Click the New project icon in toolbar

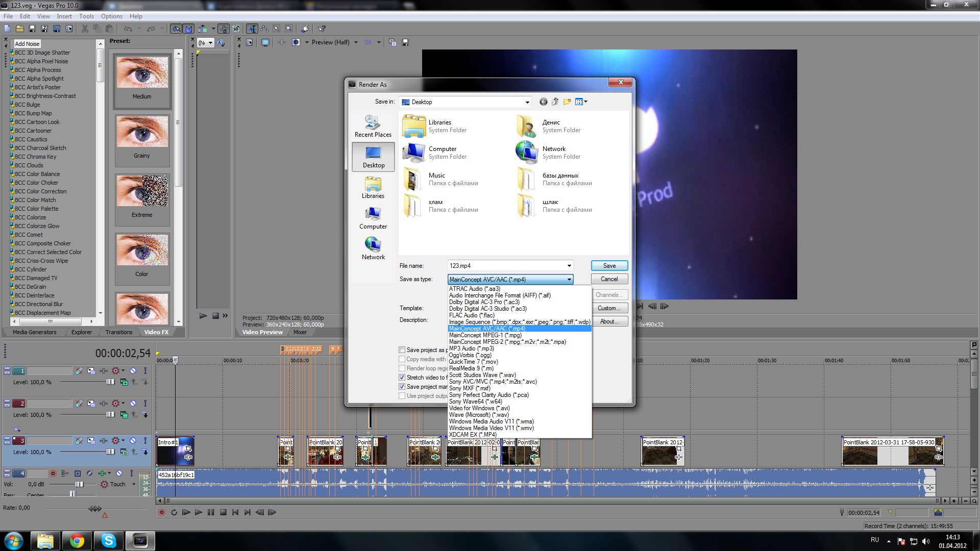[x=8, y=29]
